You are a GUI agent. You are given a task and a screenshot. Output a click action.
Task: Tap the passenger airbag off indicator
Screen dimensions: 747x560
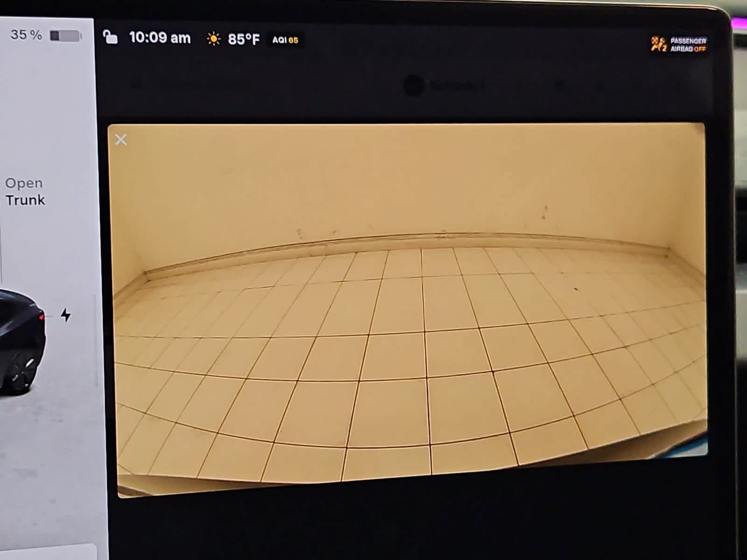[678, 44]
